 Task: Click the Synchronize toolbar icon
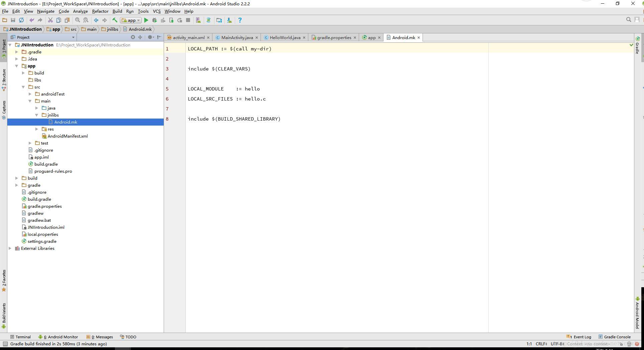tap(21, 20)
